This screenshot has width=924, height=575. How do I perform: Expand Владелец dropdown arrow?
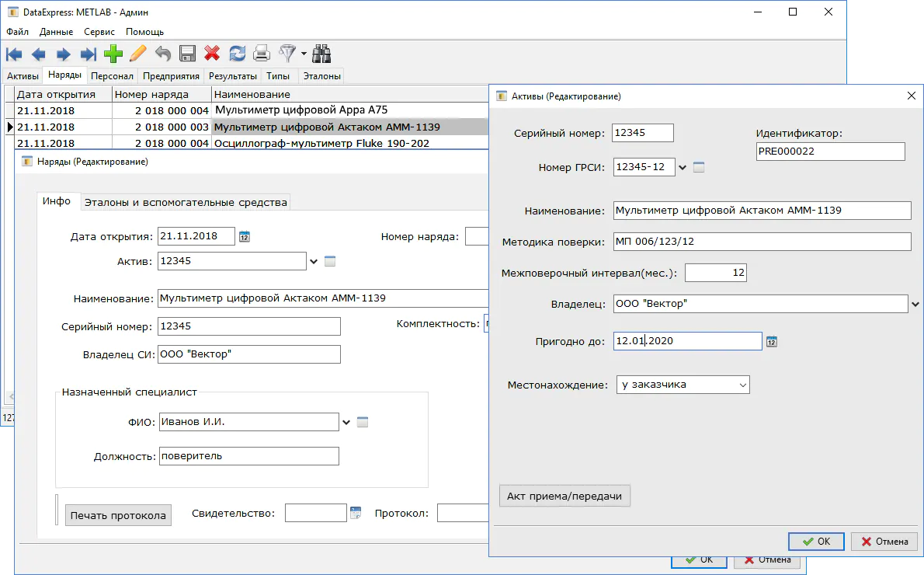click(x=915, y=305)
